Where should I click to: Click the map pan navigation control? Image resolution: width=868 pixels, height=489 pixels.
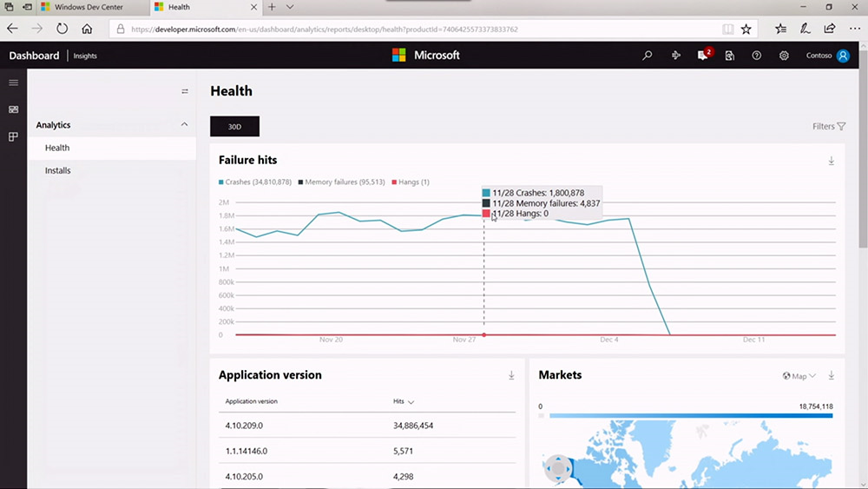click(x=558, y=468)
